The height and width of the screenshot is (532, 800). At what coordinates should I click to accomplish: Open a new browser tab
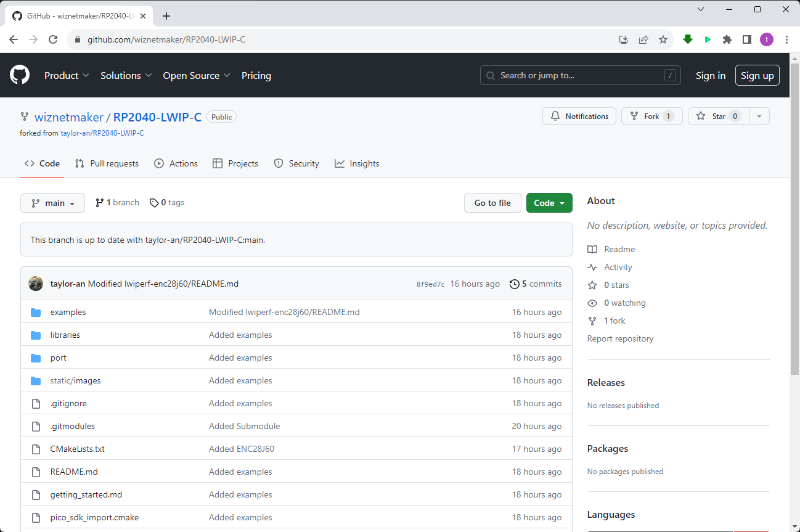166,16
